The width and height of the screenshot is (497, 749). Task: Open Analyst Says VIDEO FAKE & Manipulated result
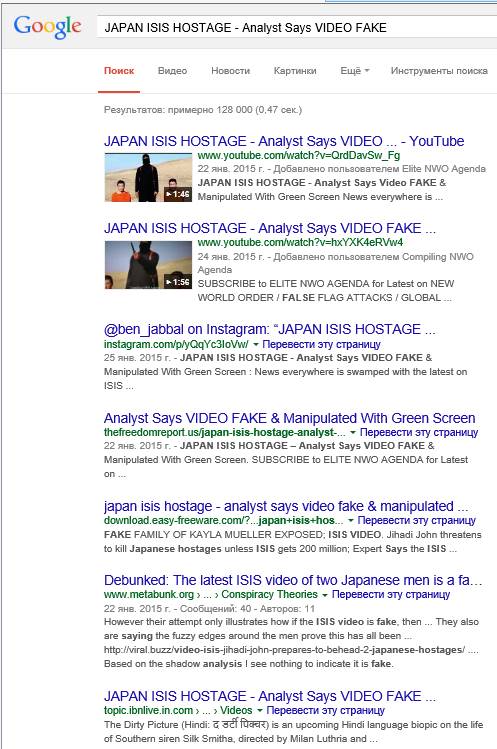290,418
